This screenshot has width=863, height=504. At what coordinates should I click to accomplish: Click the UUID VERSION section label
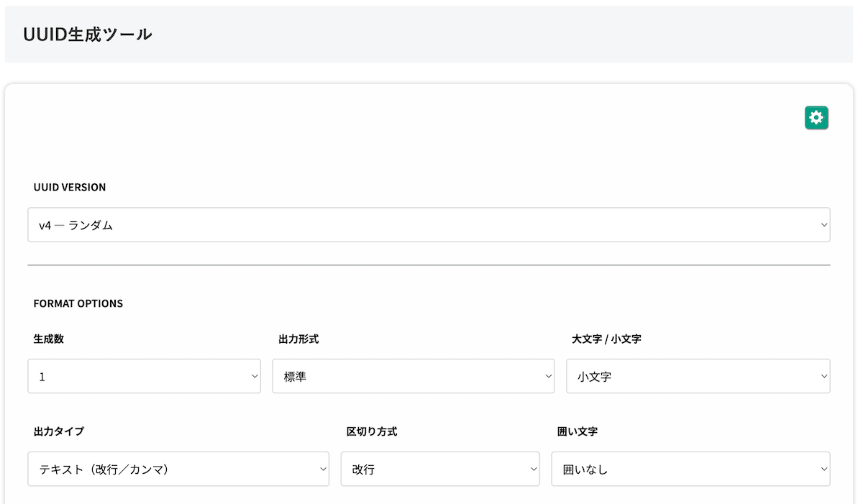[70, 187]
